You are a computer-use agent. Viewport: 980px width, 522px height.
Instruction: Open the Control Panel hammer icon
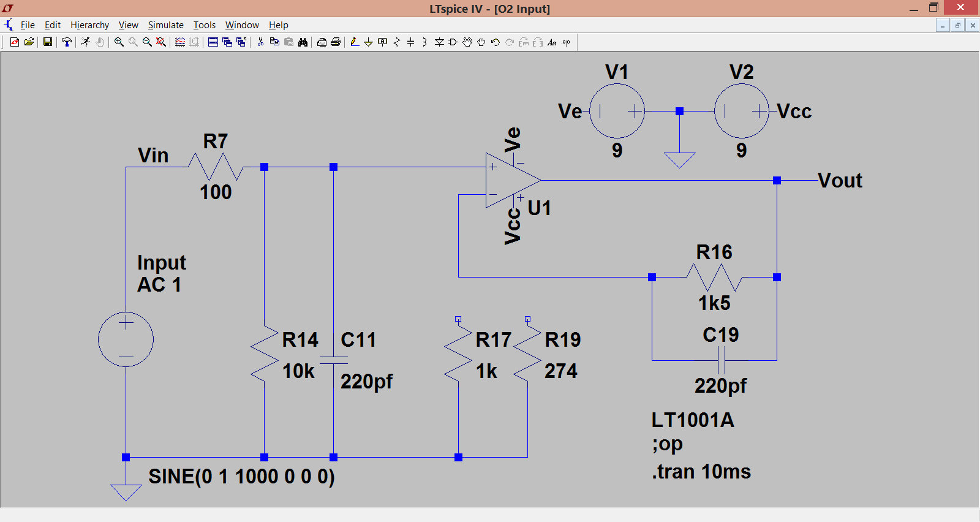67,42
